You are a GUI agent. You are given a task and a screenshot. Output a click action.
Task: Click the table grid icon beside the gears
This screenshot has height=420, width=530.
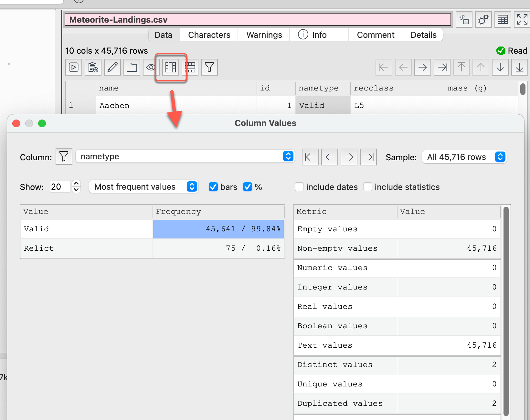point(503,20)
